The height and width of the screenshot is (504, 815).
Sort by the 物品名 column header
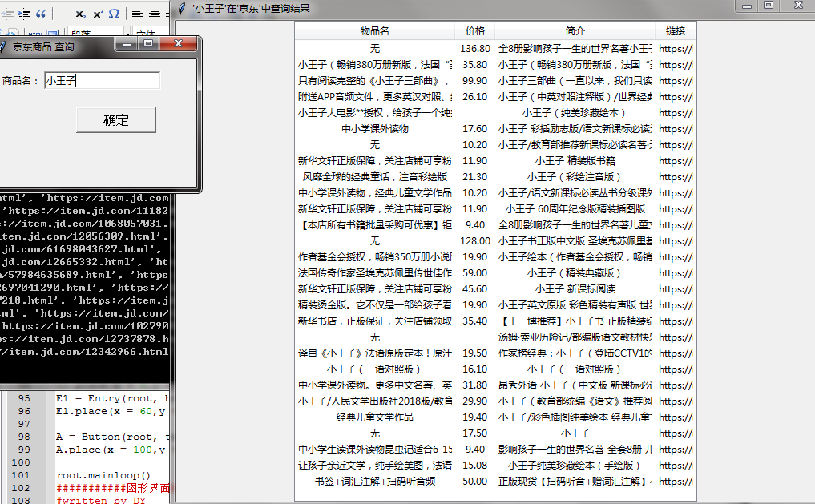click(375, 30)
